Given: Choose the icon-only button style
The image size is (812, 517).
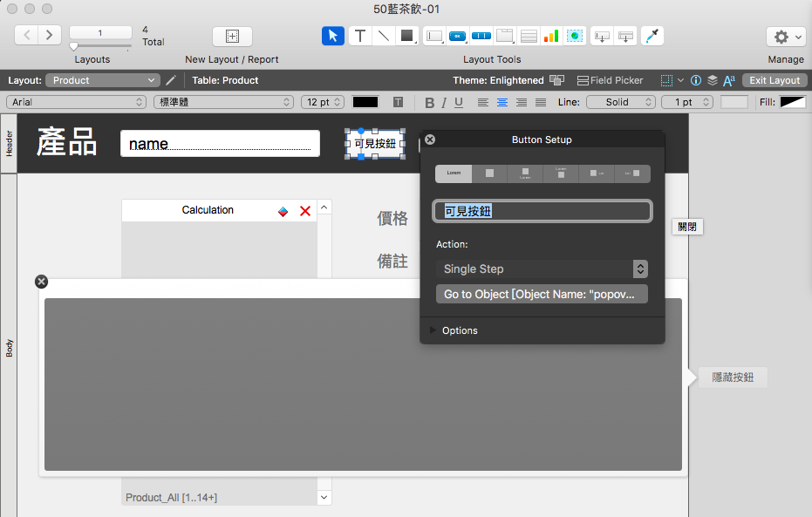Looking at the screenshot, I should (x=489, y=173).
